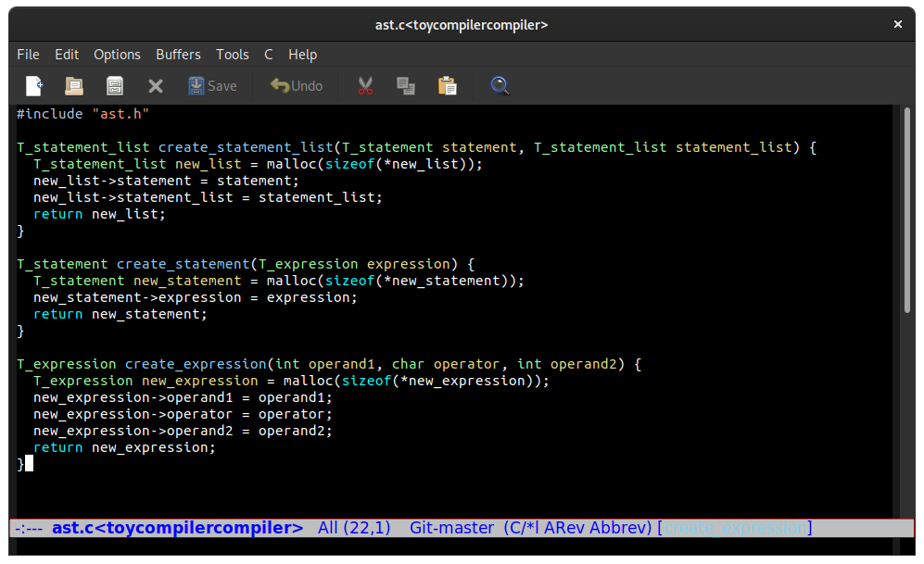924x564 pixels.
Task: Click the mode line status dashes -:---
Action: pos(29,528)
